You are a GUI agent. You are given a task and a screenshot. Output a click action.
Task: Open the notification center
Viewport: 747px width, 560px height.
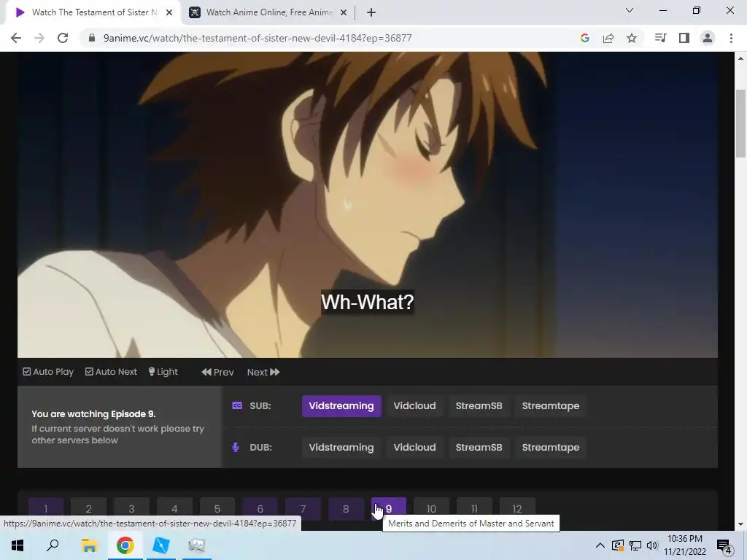(724, 546)
